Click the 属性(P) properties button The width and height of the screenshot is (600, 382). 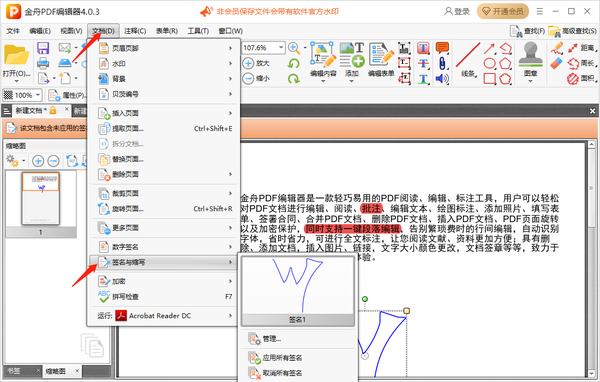[x=67, y=95]
